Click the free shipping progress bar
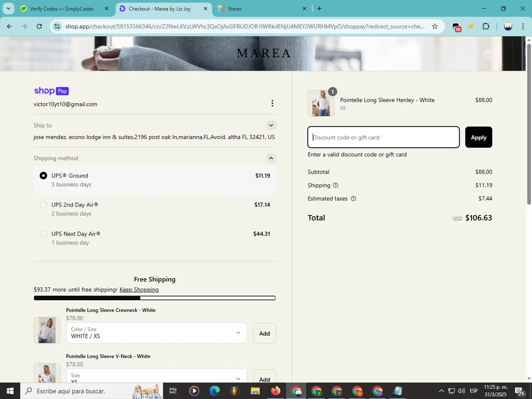532x399 pixels. coord(155,298)
